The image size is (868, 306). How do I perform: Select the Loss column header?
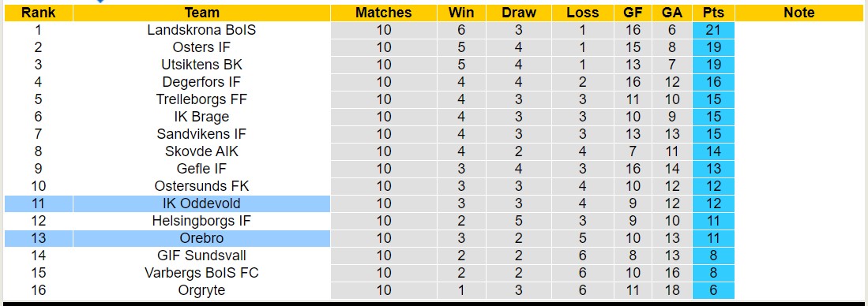click(582, 13)
